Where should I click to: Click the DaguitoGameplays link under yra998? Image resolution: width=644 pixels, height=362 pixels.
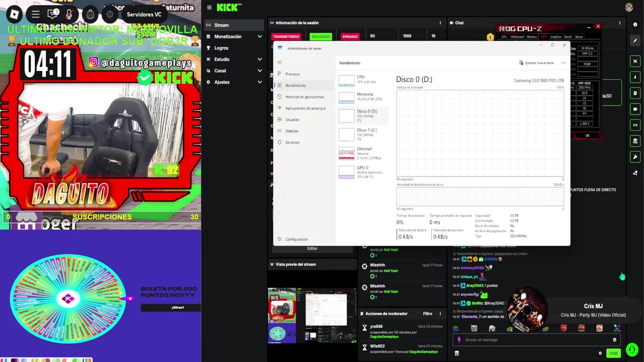383,336
